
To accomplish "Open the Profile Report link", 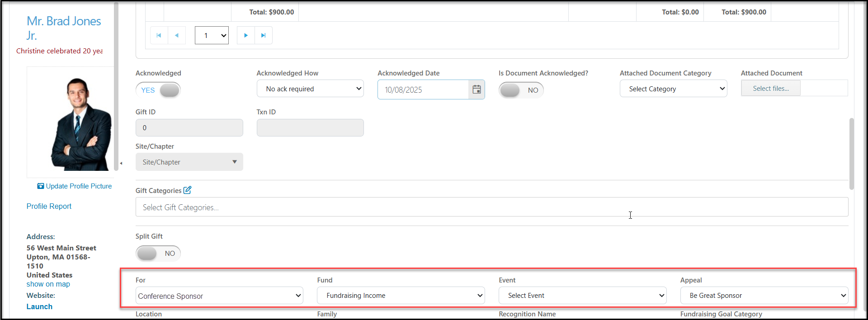I will tap(49, 206).
